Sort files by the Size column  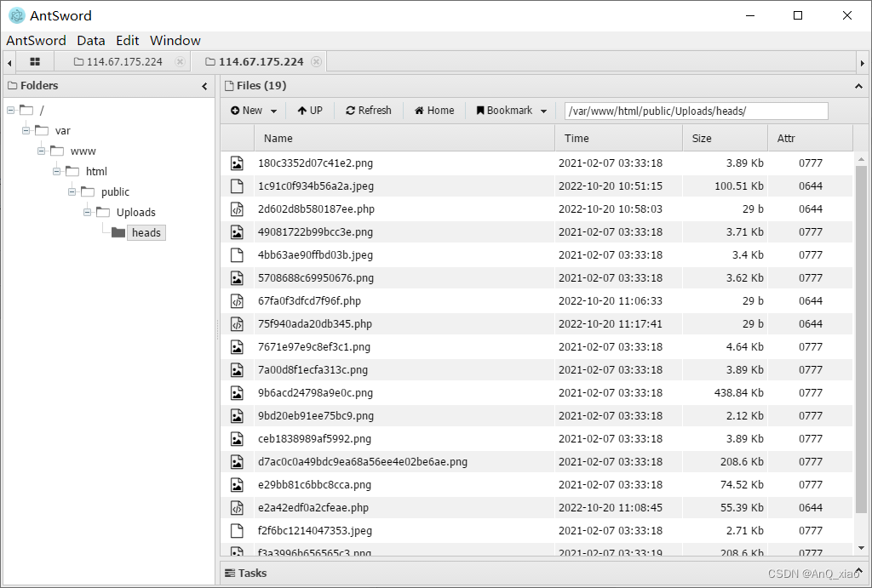pyautogui.click(x=726, y=139)
